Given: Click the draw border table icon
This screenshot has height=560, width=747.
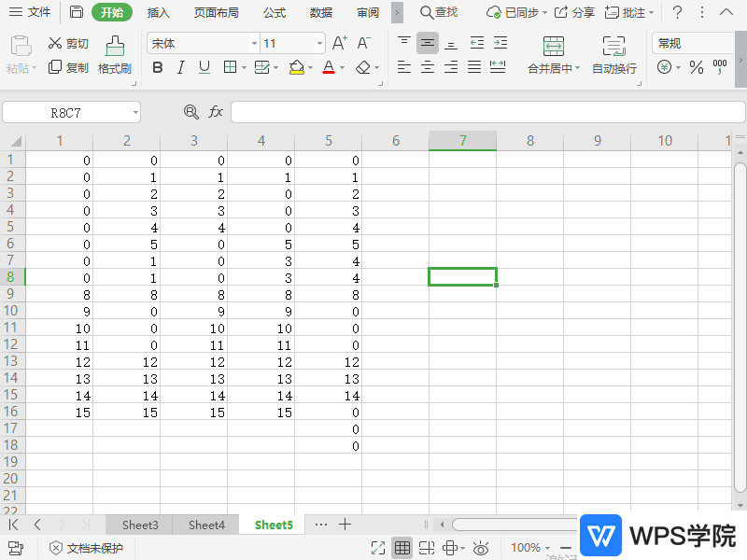Looking at the screenshot, I should [262, 67].
